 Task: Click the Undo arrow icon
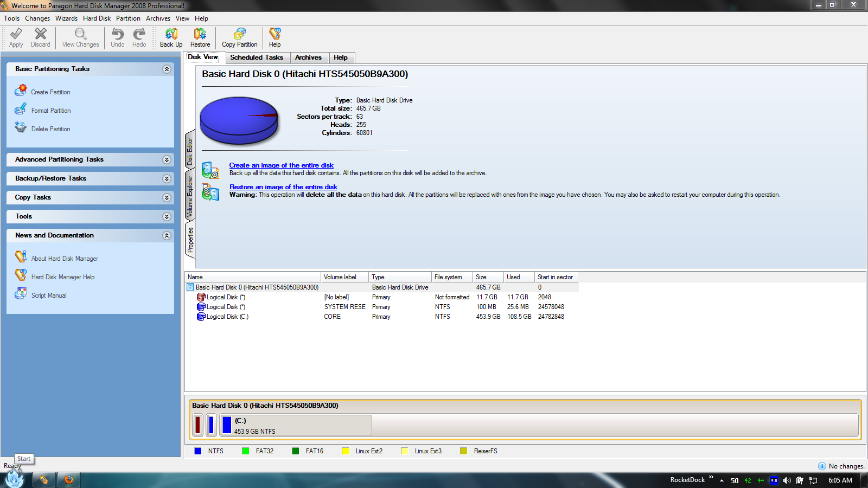tap(118, 34)
